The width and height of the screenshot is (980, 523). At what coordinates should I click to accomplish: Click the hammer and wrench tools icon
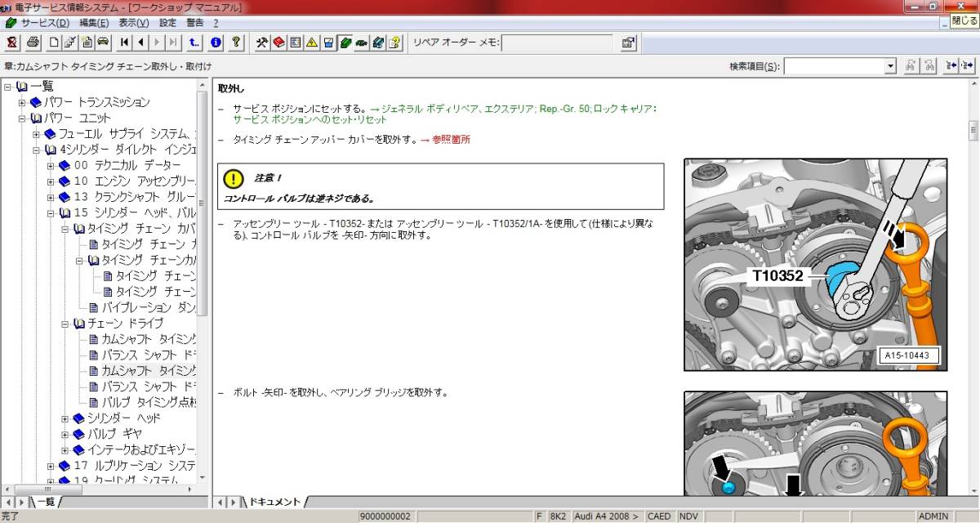coord(262,42)
